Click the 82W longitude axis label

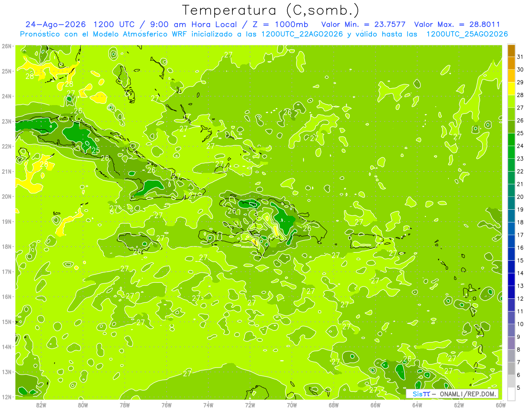[41, 405]
